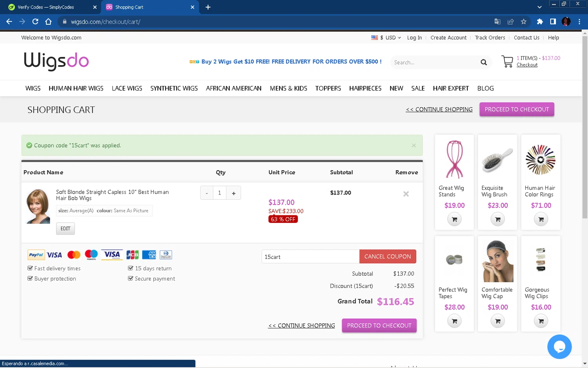The image size is (588, 368).
Task: Toggle browser side panel icon
Action: (553, 22)
